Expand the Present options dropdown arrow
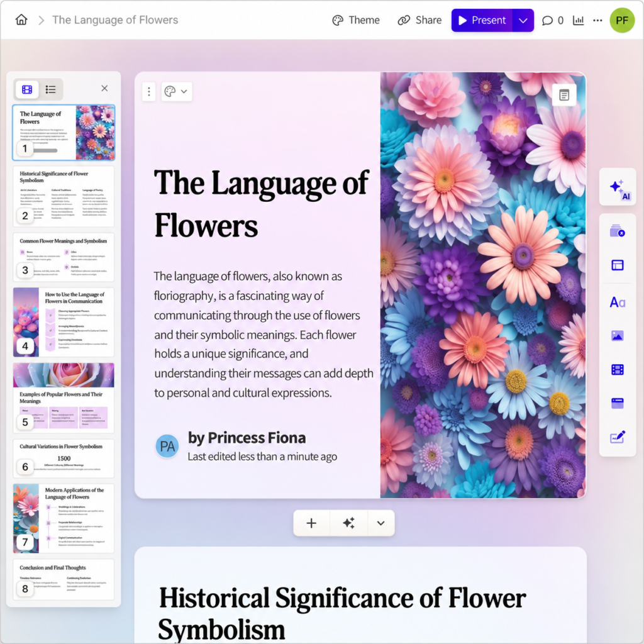 [523, 20]
